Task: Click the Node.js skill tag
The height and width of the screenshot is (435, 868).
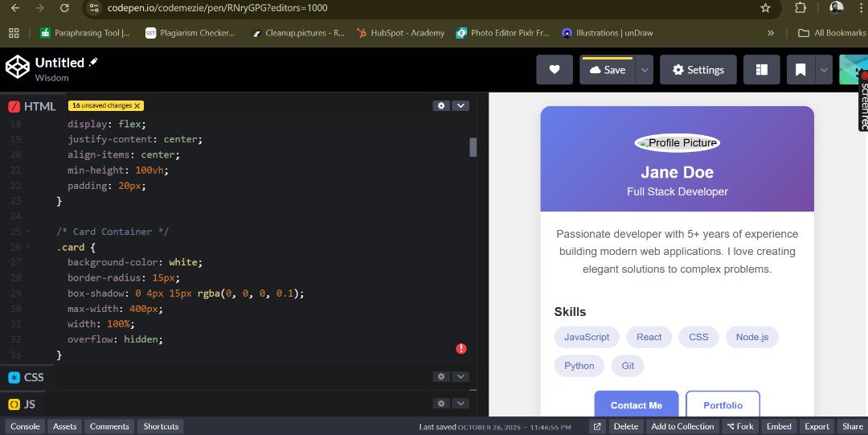Action: coord(752,337)
